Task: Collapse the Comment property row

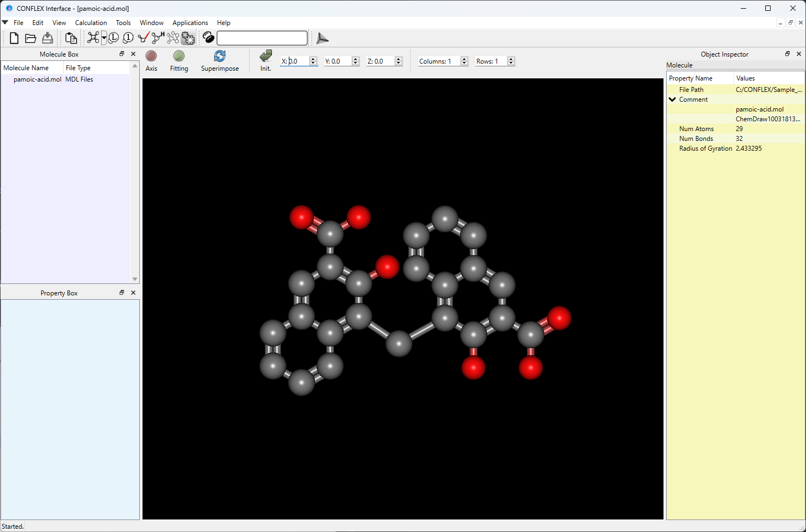Action: [x=673, y=100]
